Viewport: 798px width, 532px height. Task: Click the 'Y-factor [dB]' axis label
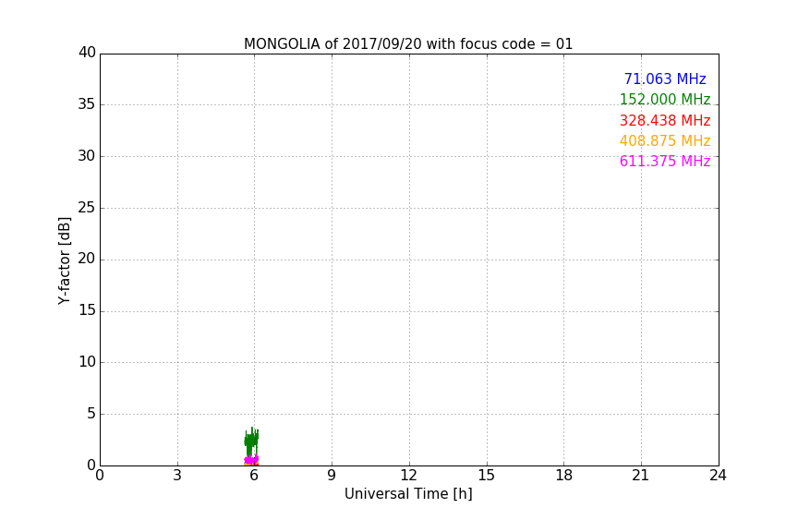(64, 260)
